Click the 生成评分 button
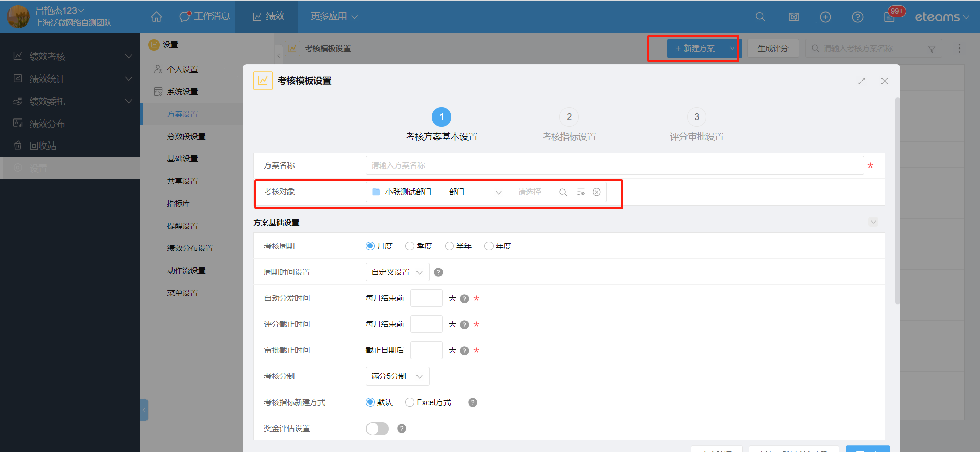980x452 pixels. [773, 48]
